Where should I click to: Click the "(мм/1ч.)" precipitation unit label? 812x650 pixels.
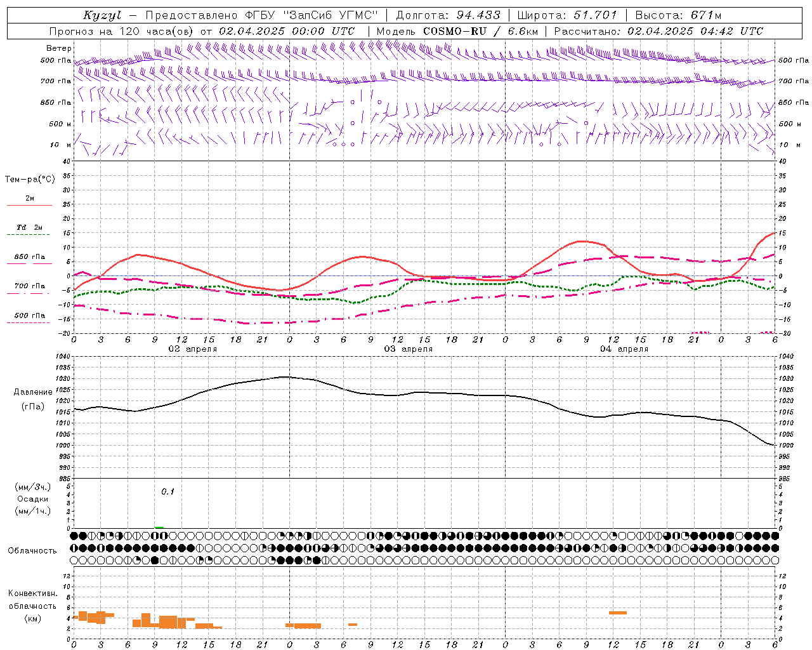[33, 511]
